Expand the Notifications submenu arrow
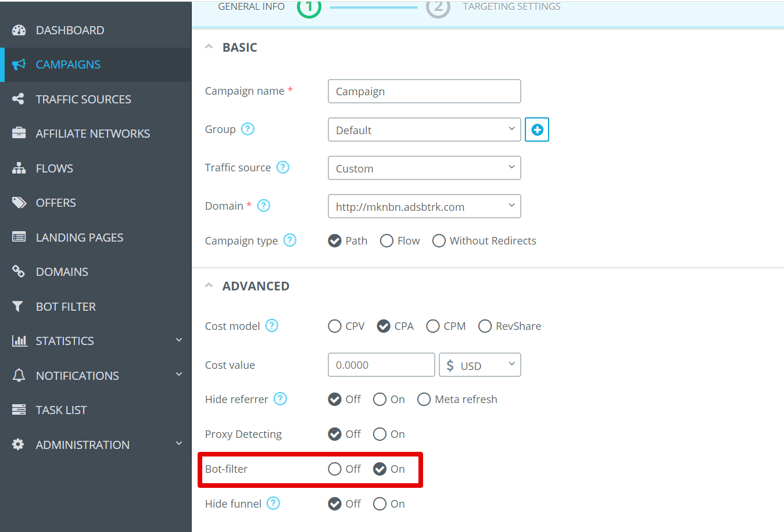Viewport: 784px width, 532px height. click(179, 375)
